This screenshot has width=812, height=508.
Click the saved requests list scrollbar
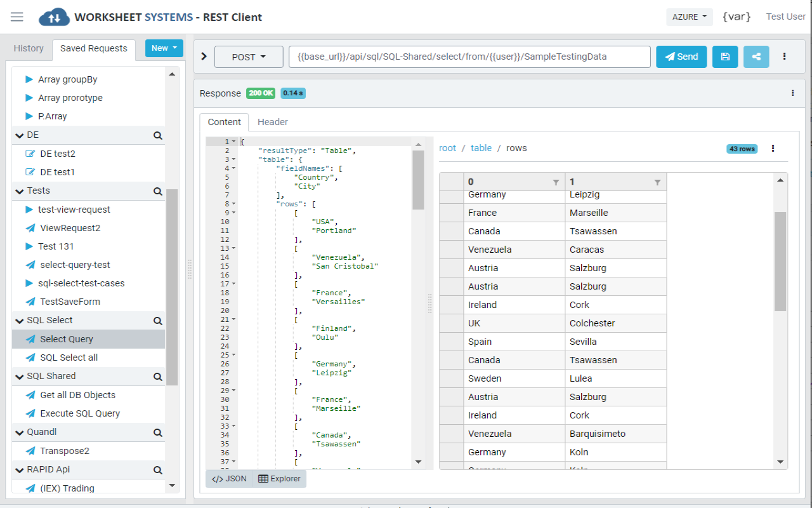[x=172, y=287]
